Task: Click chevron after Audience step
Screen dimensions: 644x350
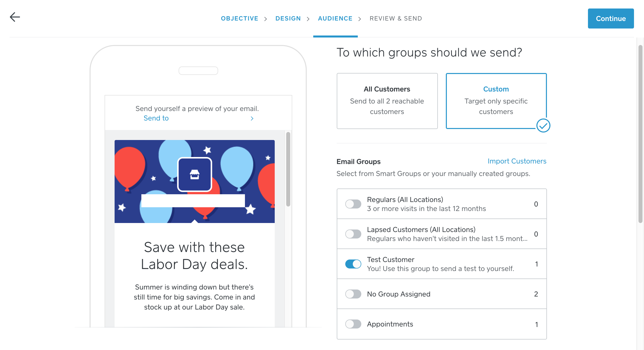Action: [360, 19]
